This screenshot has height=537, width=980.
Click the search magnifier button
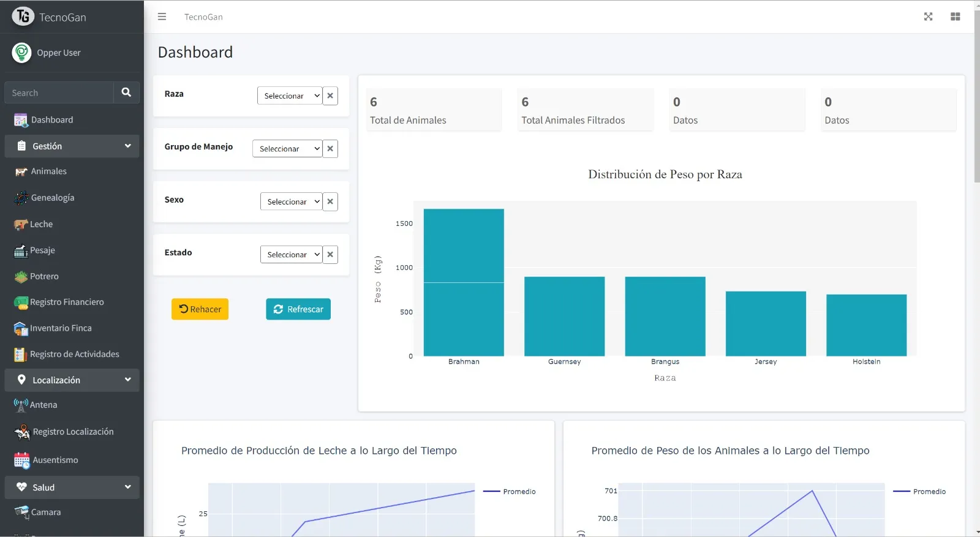point(126,92)
